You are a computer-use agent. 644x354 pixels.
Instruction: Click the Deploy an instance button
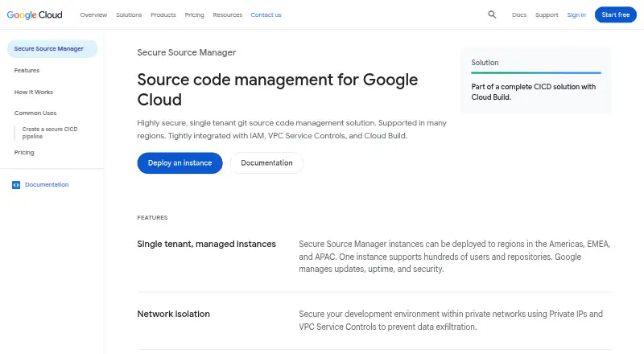pos(180,163)
